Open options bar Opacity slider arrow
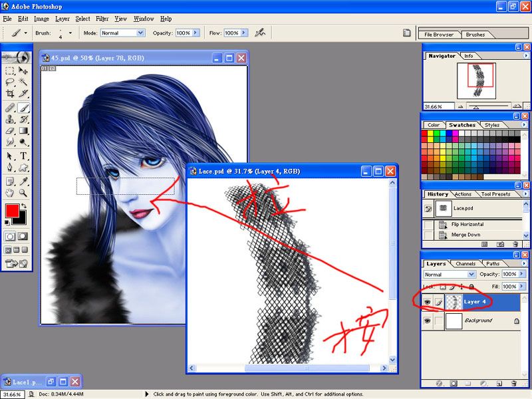This screenshot has height=399, width=532. [196, 33]
